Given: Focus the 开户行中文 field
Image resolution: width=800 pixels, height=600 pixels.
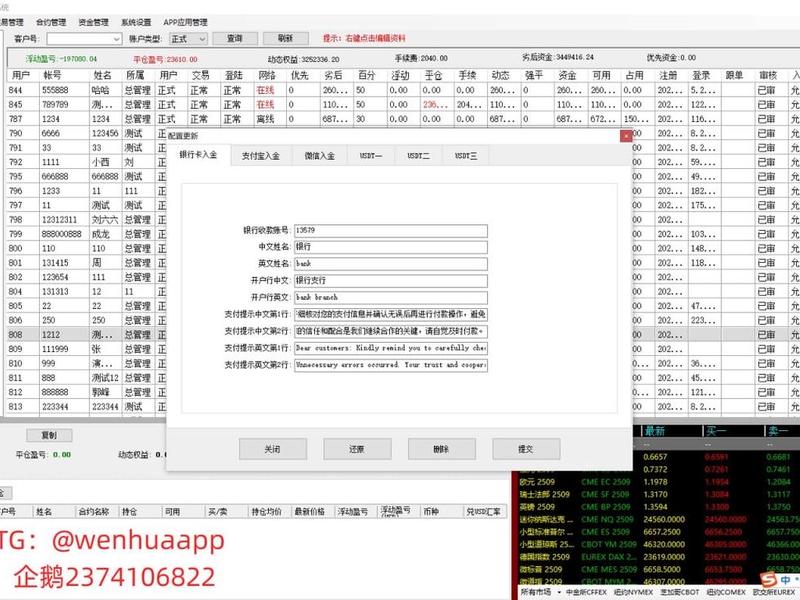Looking at the screenshot, I should click(x=391, y=281).
